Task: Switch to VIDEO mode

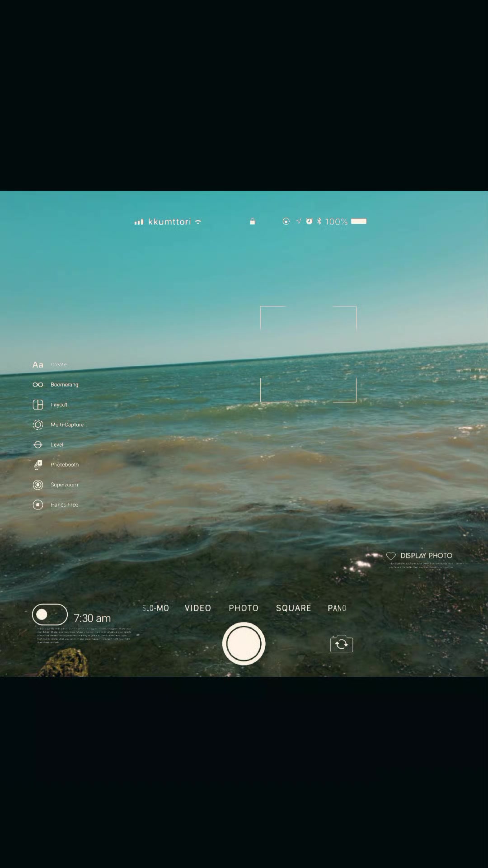Action: pyautogui.click(x=198, y=608)
